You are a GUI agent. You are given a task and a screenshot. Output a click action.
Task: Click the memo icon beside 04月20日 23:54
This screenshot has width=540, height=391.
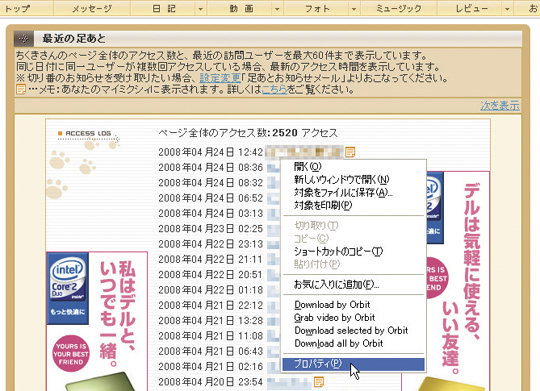click(x=319, y=381)
